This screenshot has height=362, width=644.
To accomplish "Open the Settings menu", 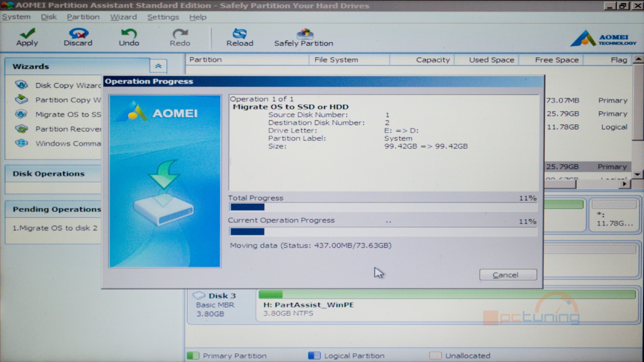I will (163, 17).
